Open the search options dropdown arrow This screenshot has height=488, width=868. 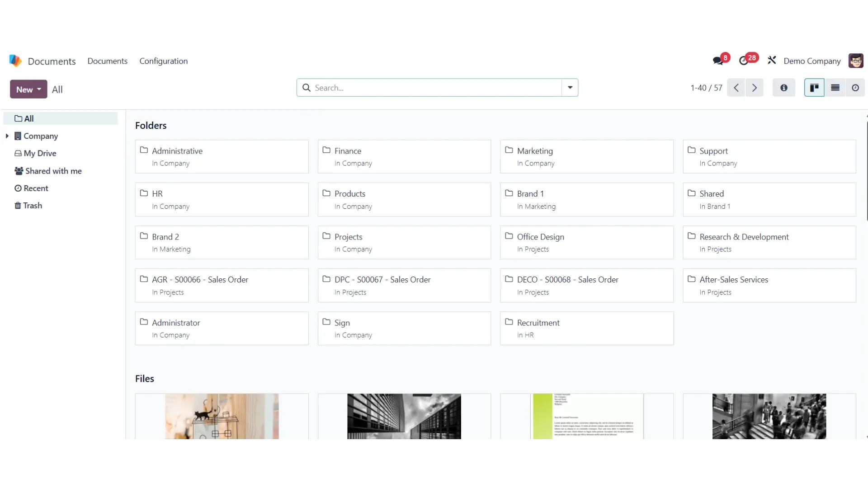570,88
